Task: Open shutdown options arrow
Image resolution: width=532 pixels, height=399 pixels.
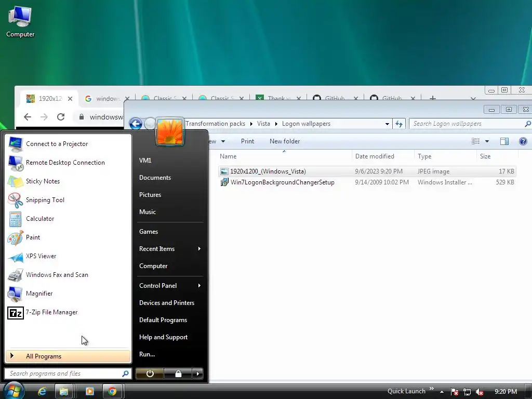Action: point(197,374)
